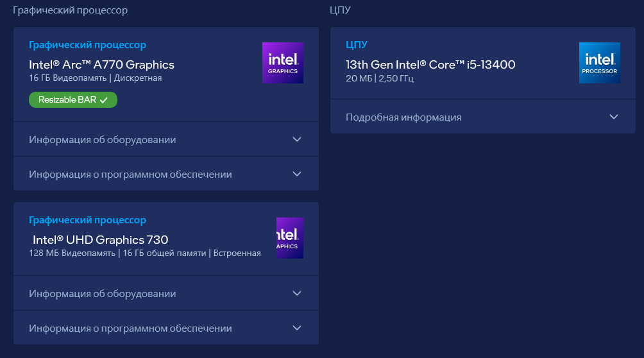Click the gray 'Графический процессор' section label at top
Viewport: 644px width, 358px height.
pos(70,10)
